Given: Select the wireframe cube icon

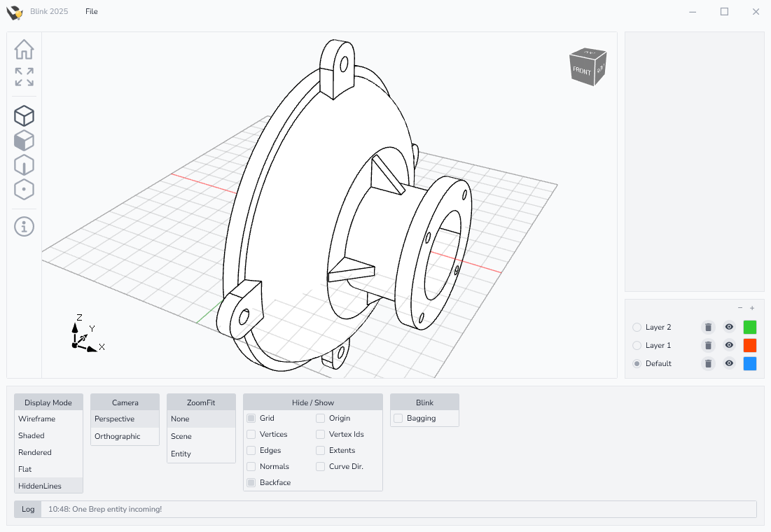Looking at the screenshot, I should pos(24,116).
